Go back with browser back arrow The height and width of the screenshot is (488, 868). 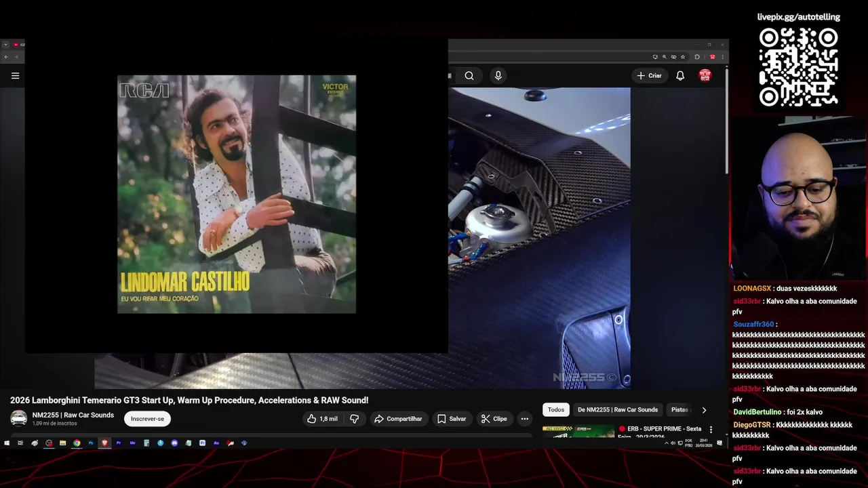click(6, 57)
